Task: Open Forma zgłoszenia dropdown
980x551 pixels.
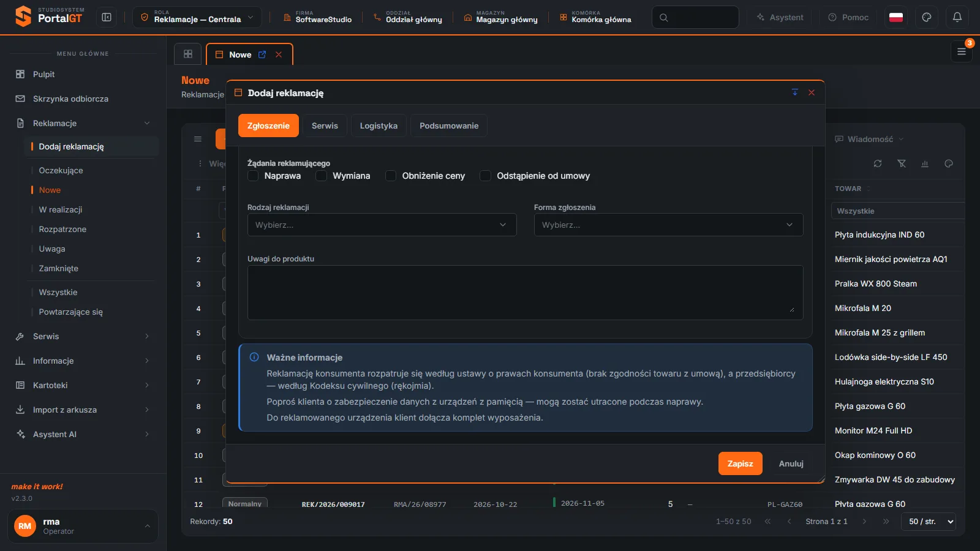Action: [668, 225]
